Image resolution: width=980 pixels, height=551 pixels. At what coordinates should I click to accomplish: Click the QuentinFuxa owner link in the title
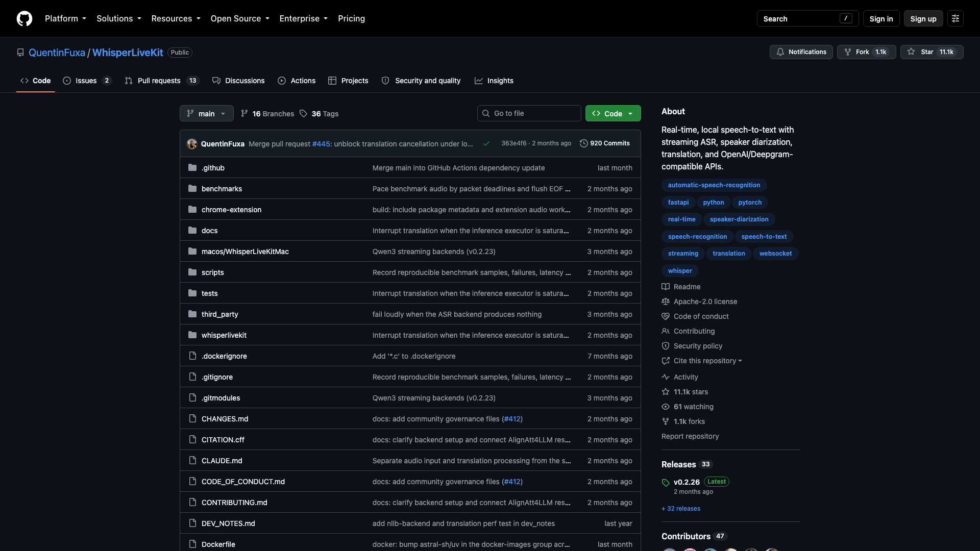[57, 53]
